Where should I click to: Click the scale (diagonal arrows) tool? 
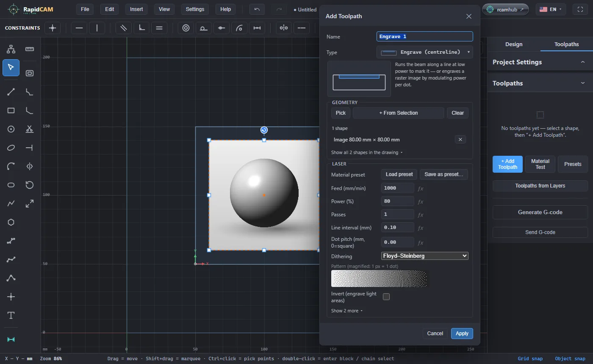(x=29, y=204)
